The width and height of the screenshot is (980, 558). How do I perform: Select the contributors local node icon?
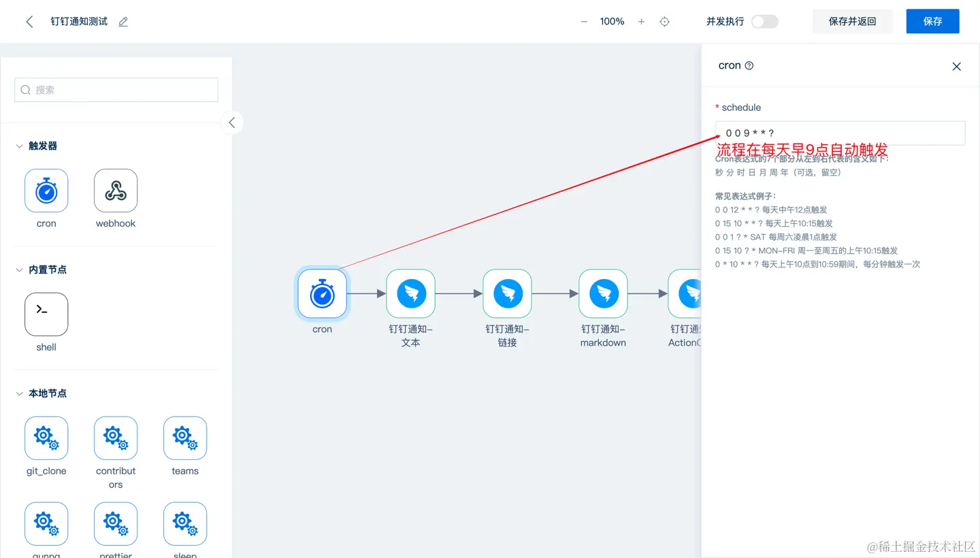coord(116,438)
